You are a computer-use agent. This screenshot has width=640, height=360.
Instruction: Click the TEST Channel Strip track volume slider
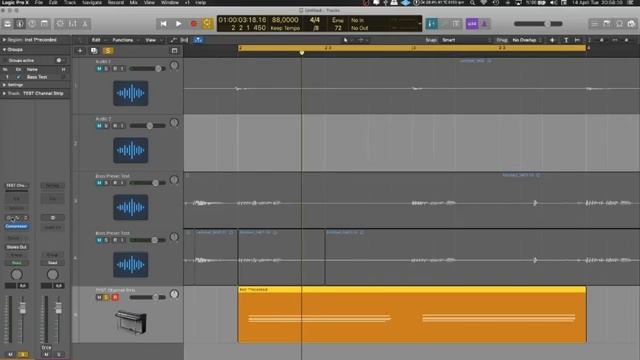point(147,297)
